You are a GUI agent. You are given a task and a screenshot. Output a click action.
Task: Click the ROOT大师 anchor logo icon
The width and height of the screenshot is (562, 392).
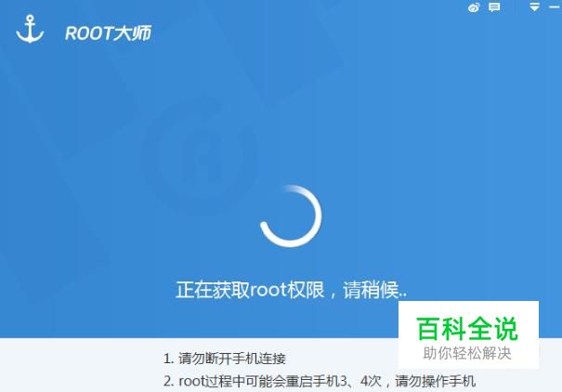tap(30, 29)
